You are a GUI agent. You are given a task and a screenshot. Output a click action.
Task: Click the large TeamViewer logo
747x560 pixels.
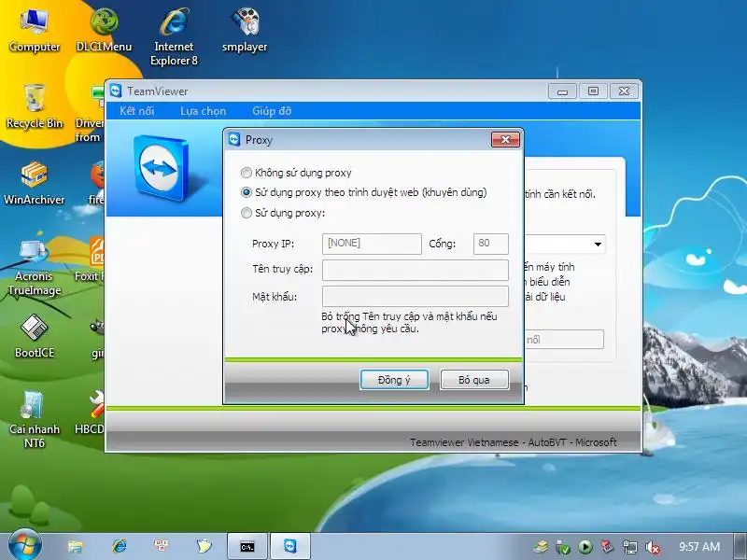coord(161,168)
